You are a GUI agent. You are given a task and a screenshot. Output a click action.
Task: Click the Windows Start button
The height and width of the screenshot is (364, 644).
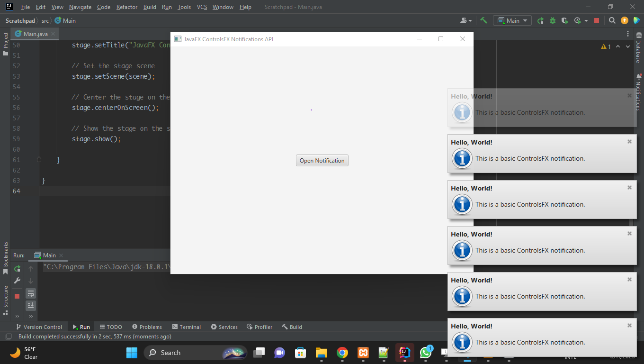coord(132,353)
